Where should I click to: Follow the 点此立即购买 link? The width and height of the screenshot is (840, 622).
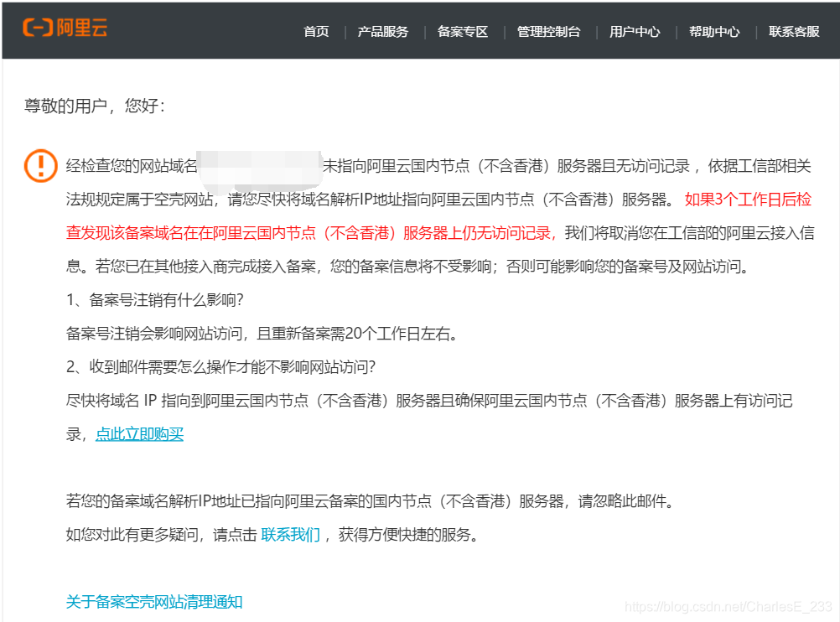(139, 434)
